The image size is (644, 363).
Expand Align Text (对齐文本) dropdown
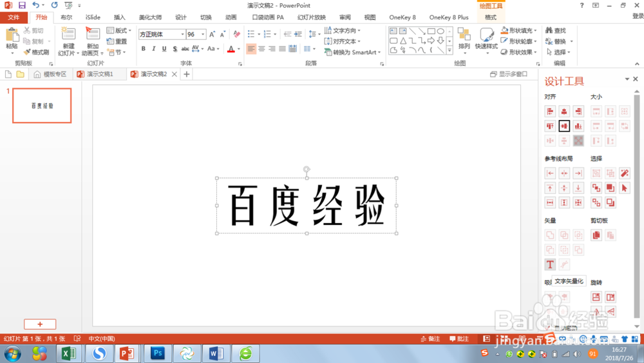342,41
